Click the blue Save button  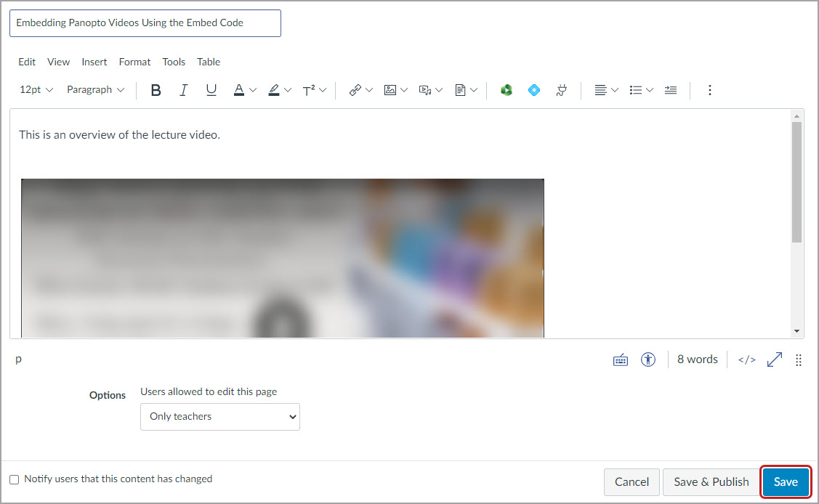[786, 482]
